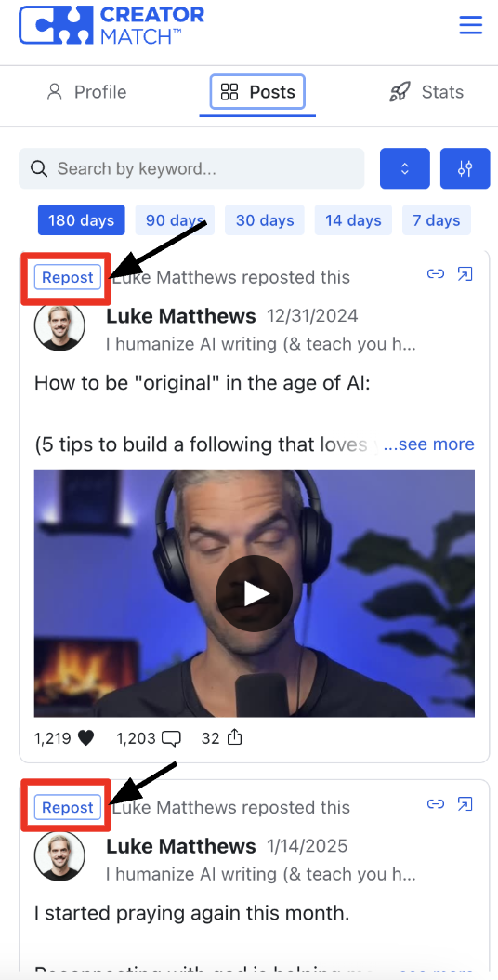Copy link of the 12/31/2024 post
The image size is (498, 980).
[436, 273]
